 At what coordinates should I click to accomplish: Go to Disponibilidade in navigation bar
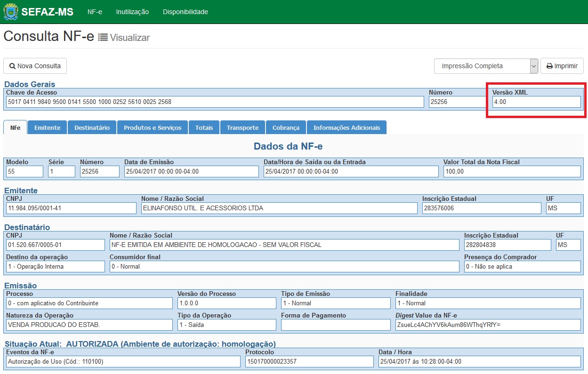[185, 12]
